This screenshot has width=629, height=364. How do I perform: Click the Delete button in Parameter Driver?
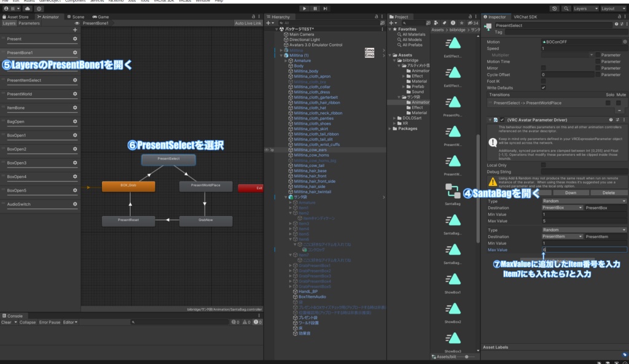click(x=608, y=192)
